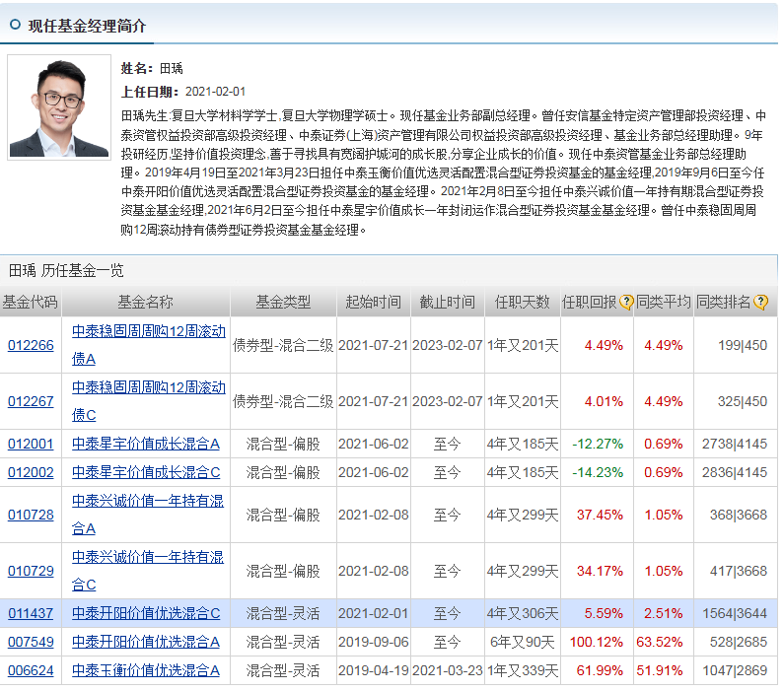Screen dimensions: 784x691
Task: Select the 4年又306天 tenure duration cell
Action: [523, 613]
